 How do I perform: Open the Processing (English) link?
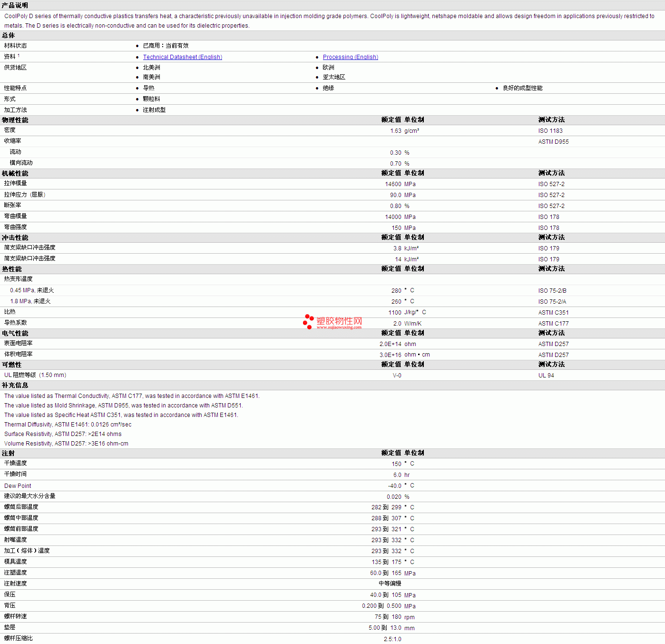(x=351, y=57)
